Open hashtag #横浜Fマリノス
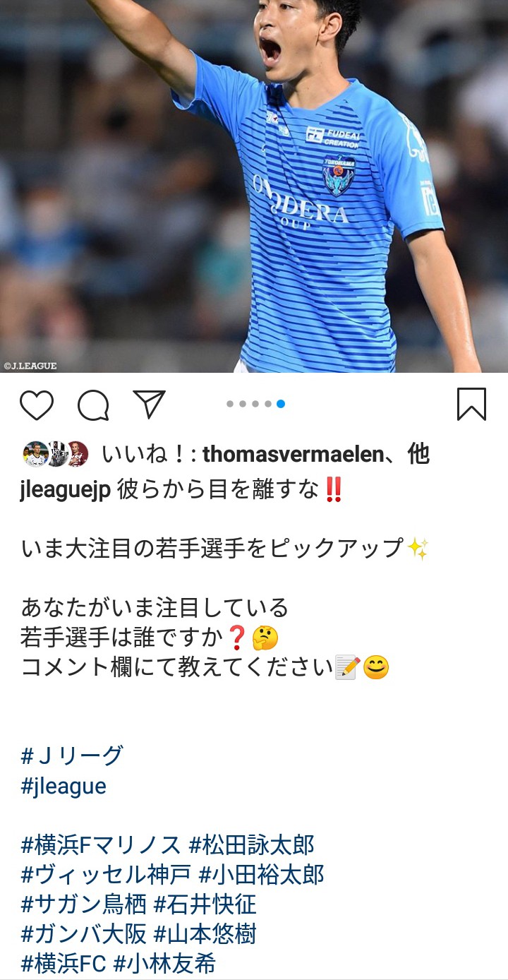Screen dimensions: 508x980 (x=101, y=844)
